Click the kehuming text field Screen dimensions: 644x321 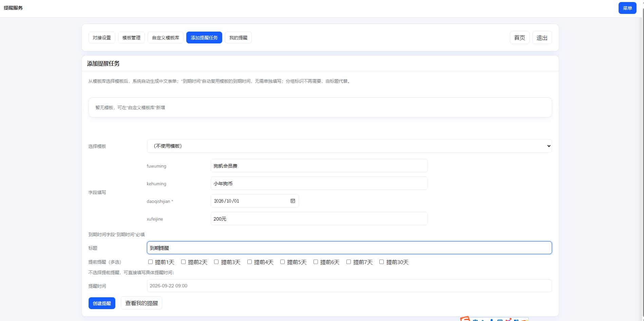[319, 184]
